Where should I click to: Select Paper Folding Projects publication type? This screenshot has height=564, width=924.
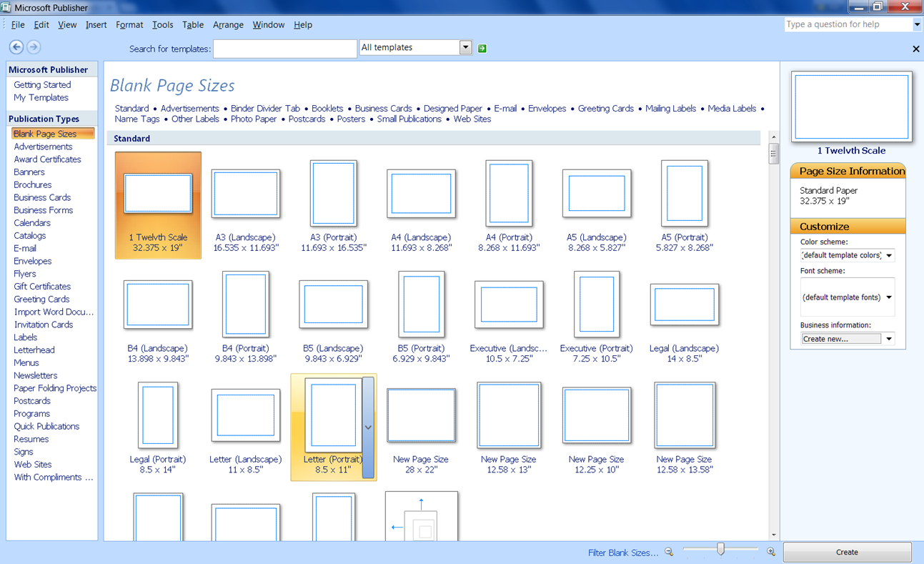pos(55,389)
